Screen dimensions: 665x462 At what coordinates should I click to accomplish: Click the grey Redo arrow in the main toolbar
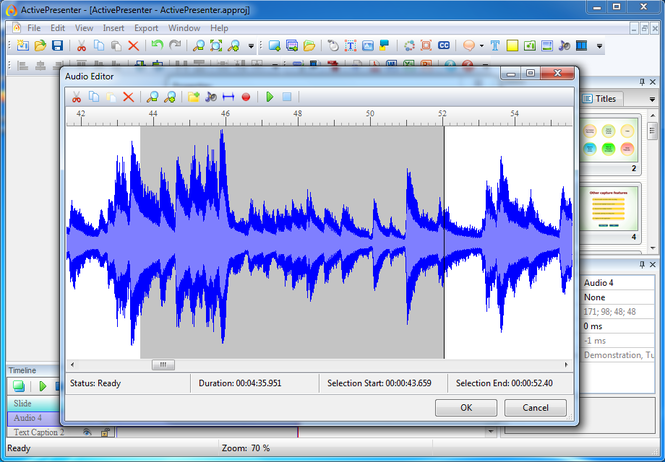click(x=175, y=45)
